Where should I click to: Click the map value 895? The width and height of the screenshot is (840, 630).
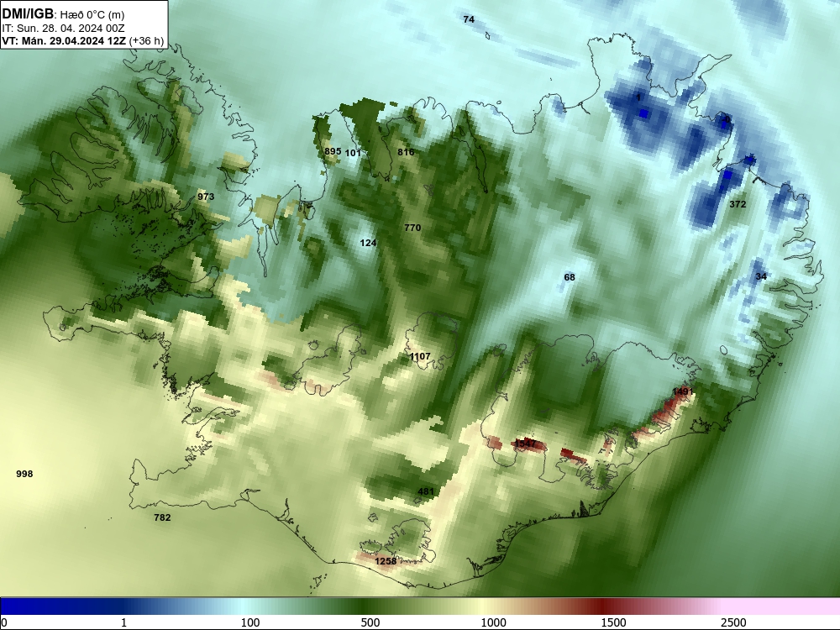point(333,151)
